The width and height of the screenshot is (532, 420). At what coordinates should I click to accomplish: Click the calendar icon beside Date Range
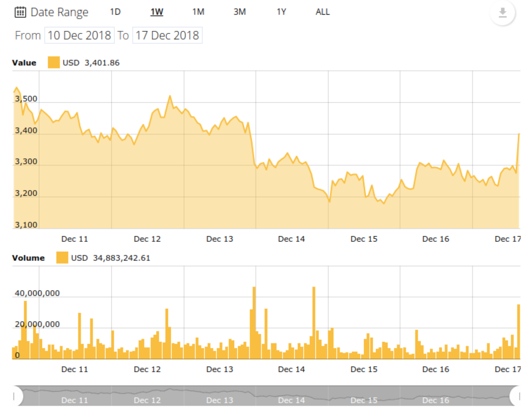pos(20,12)
